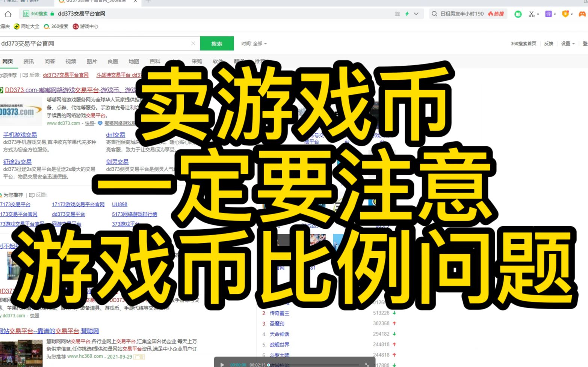
Task: Open a new browser tab with plus icon
Action: (x=148, y=2)
